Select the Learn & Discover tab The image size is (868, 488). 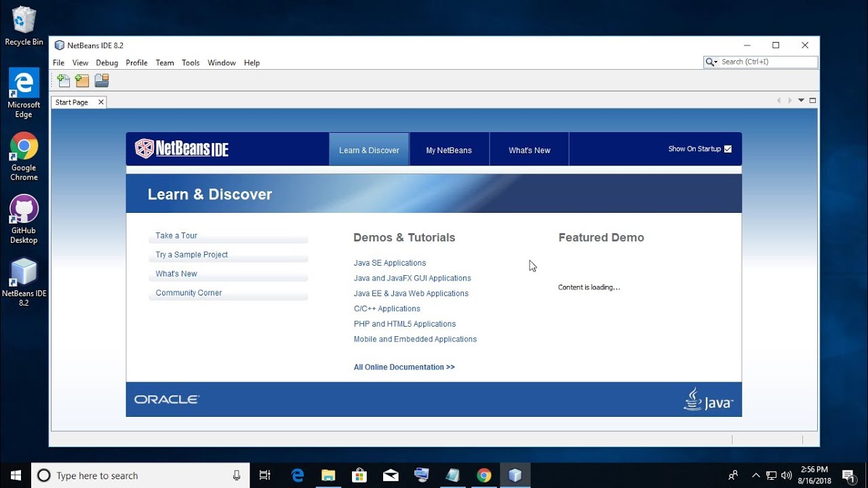[x=369, y=150]
